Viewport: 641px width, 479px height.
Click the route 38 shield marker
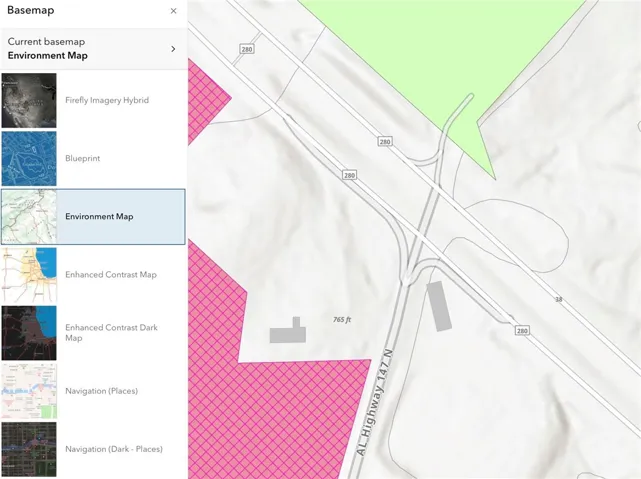click(x=559, y=299)
